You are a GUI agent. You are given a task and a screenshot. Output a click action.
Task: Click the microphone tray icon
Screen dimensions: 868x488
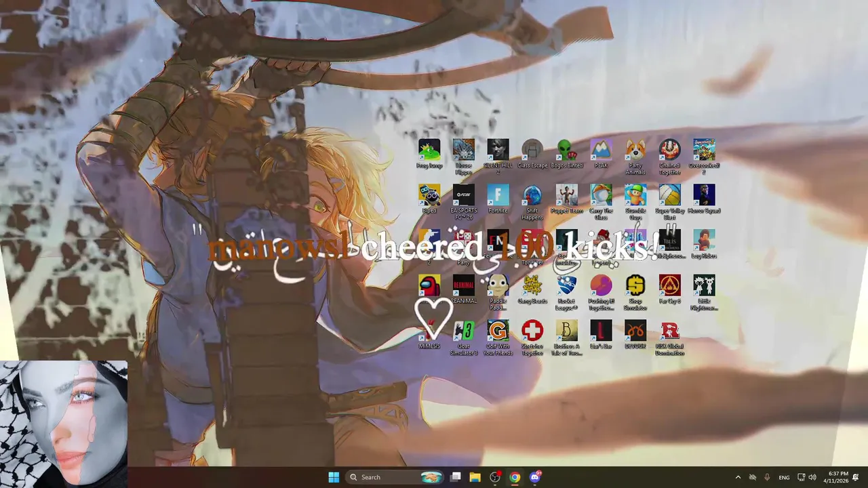tap(767, 477)
